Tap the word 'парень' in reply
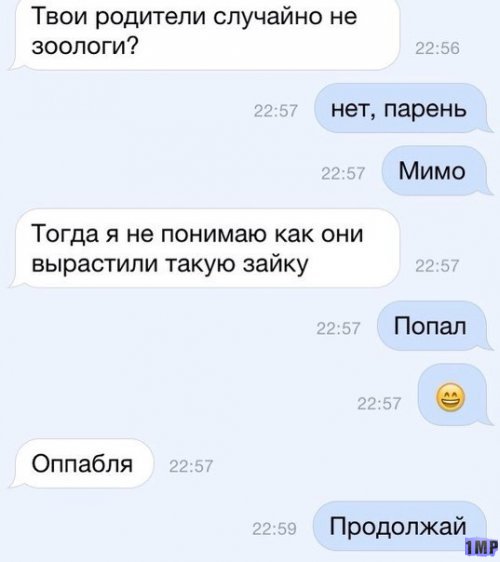Screen dimensions: 500x562 (x=426, y=109)
